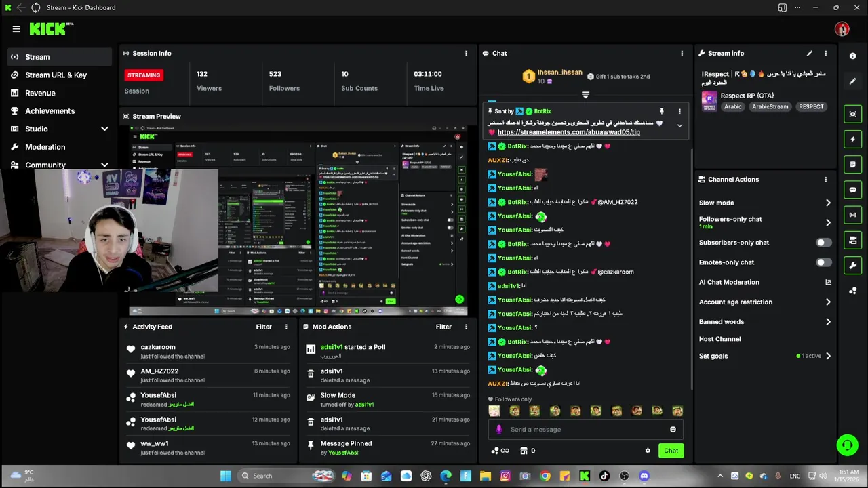Expand the pinned message chevron

click(x=679, y=125)
